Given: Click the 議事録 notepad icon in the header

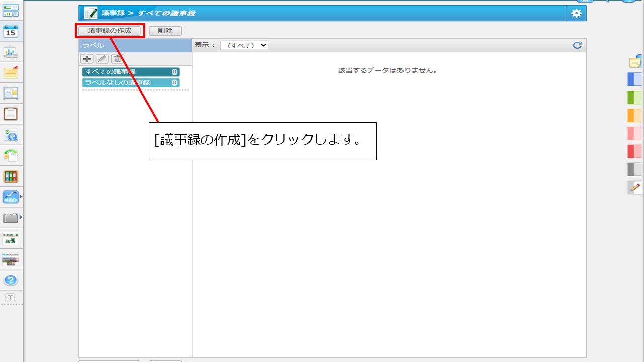Looking at the screenshot, I should pyautogui.click(x=91, y=13).
